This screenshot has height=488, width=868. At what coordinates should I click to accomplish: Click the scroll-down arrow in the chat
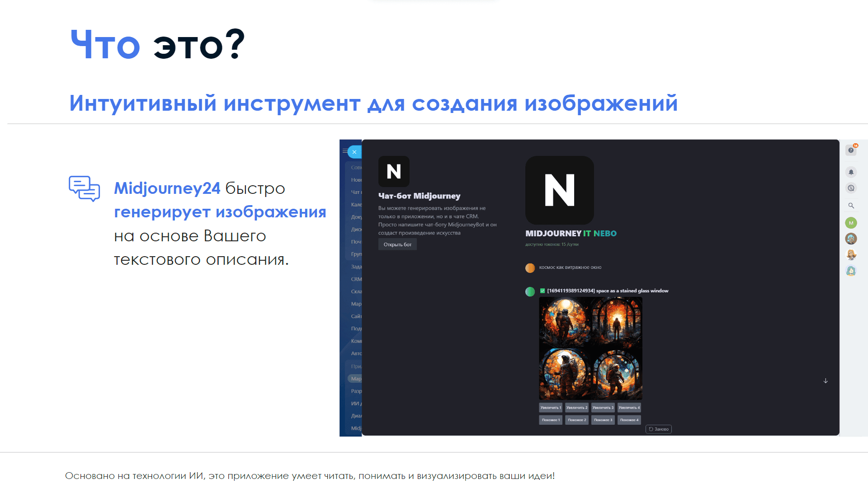826,381
